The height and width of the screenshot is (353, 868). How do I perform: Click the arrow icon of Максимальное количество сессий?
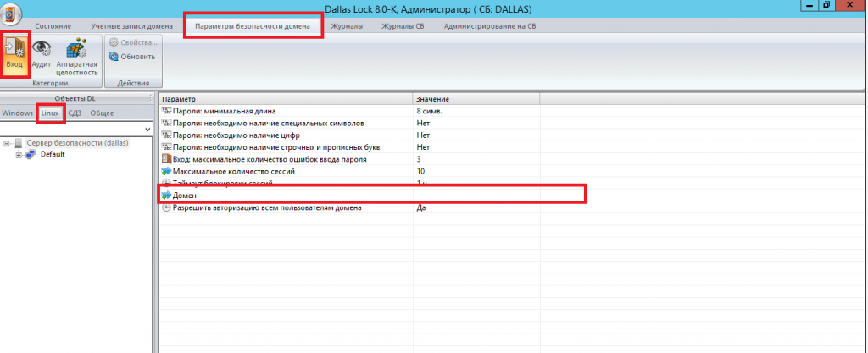click(x=167, y=172)
